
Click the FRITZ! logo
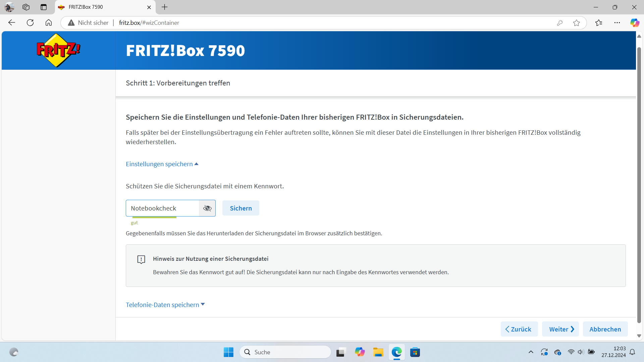(58, 50)
